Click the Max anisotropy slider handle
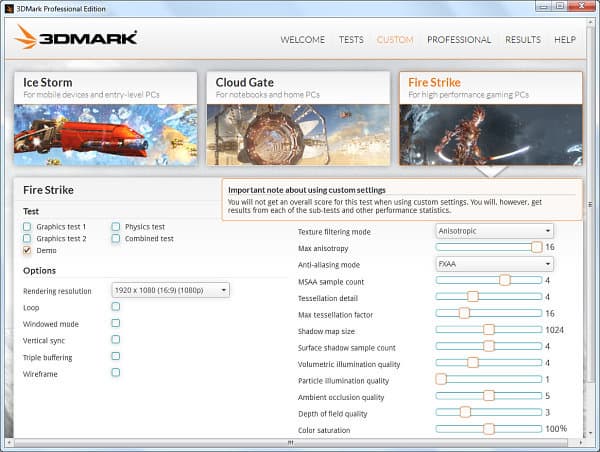 click(x=536, y=247)
